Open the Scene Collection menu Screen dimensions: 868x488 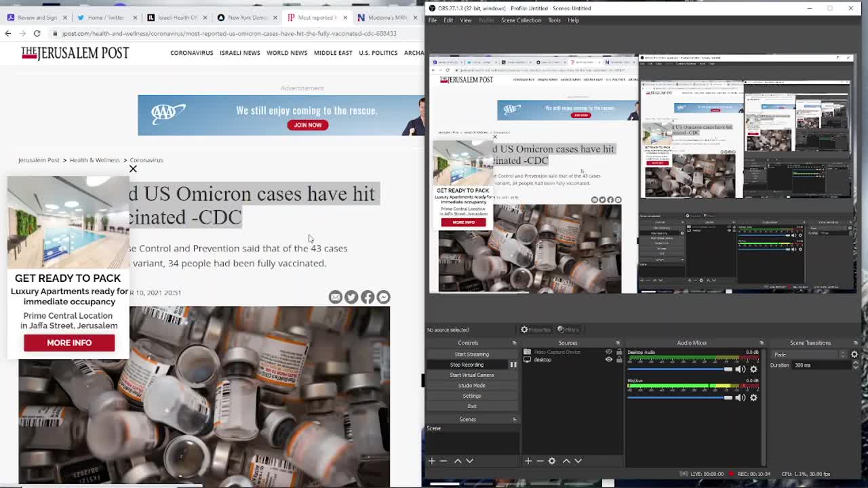(x=521, y=20)
